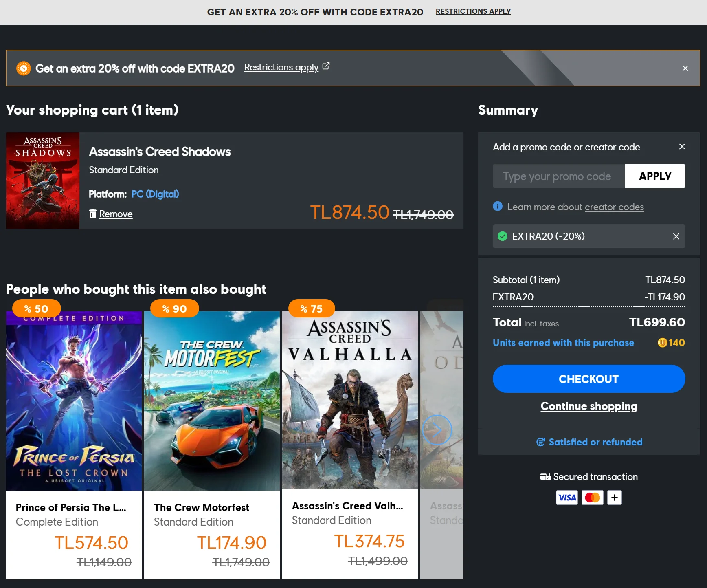Click the Visa payment icon
The width and height of the screenshot is (707, 588).
[567, 498]
